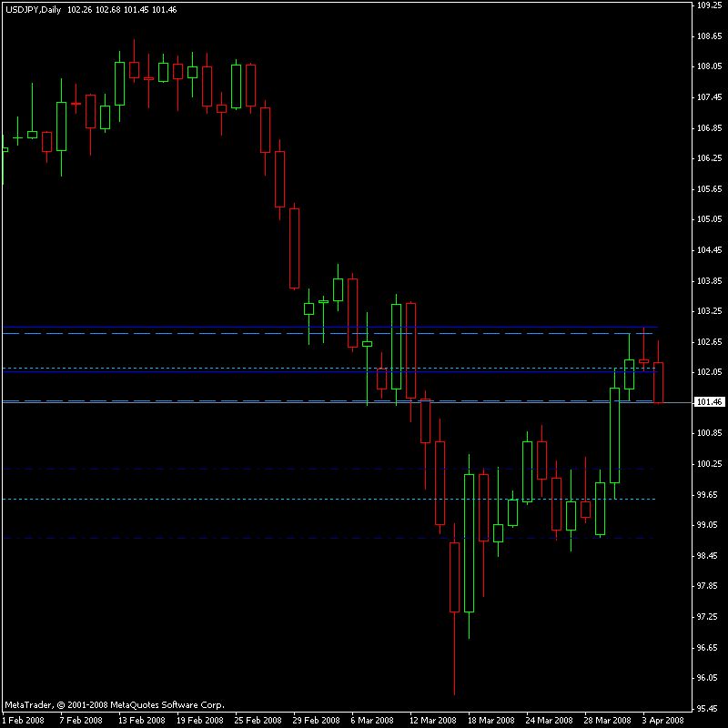Select the dash-dot navy line just below 100.25

coord(328,470)
